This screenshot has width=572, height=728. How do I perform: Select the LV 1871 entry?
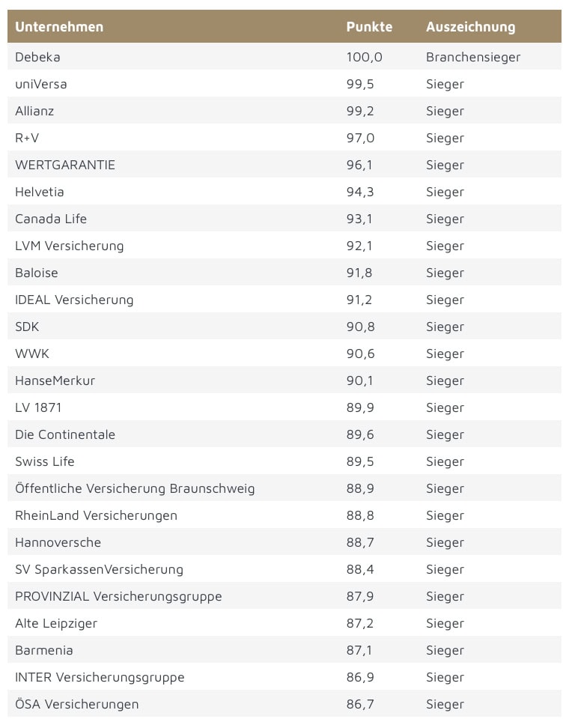[38, 407]
